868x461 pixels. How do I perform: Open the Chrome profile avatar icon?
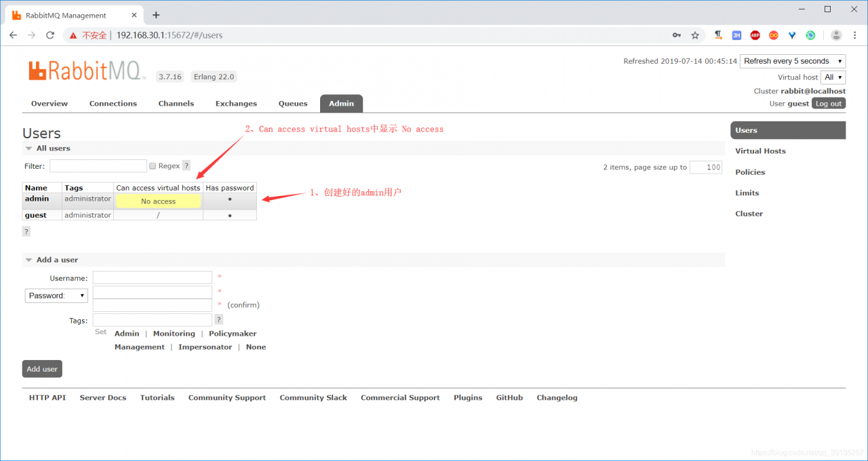(836, 35)
